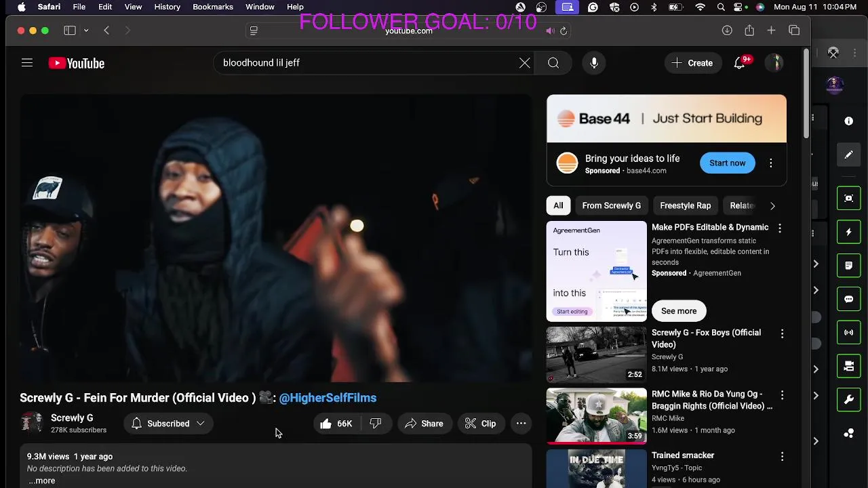Toggle Bluetooth menu bar icon
This screenshot has width=868, height=488.
click(x=654, y=7)
